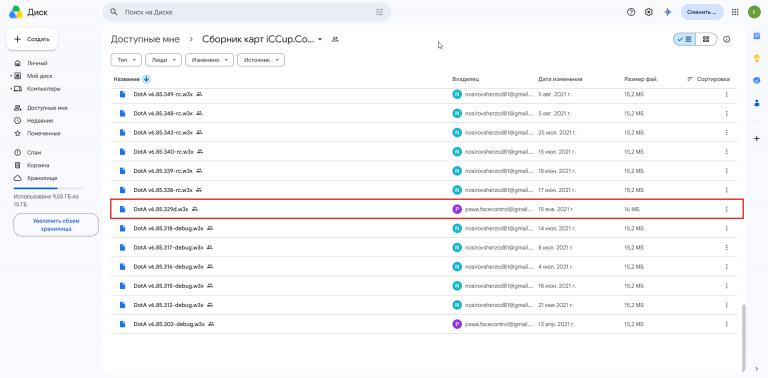Open more actions for DotA v6.85.349-rc.w3x
The width and height of the screenshot is (768, 378).
726,94
